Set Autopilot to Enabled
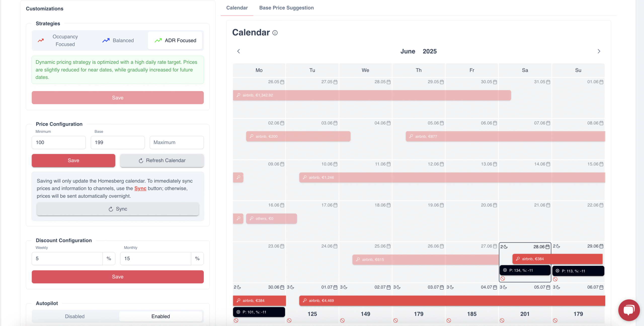This screenshot has height=326, width=644. point(161,316)
